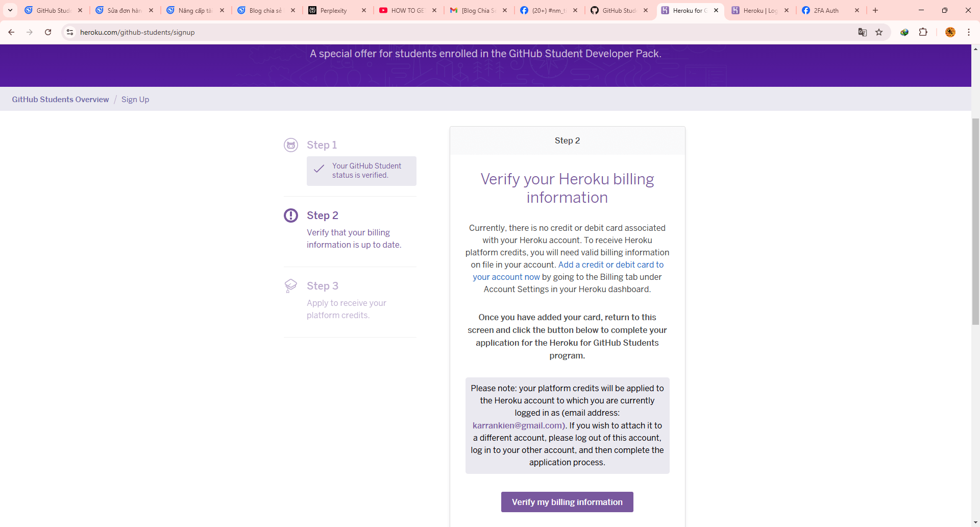This screenshot has width=980, height=527.
Task: Open site information icon in address bar
Action: tap(70, 32)
